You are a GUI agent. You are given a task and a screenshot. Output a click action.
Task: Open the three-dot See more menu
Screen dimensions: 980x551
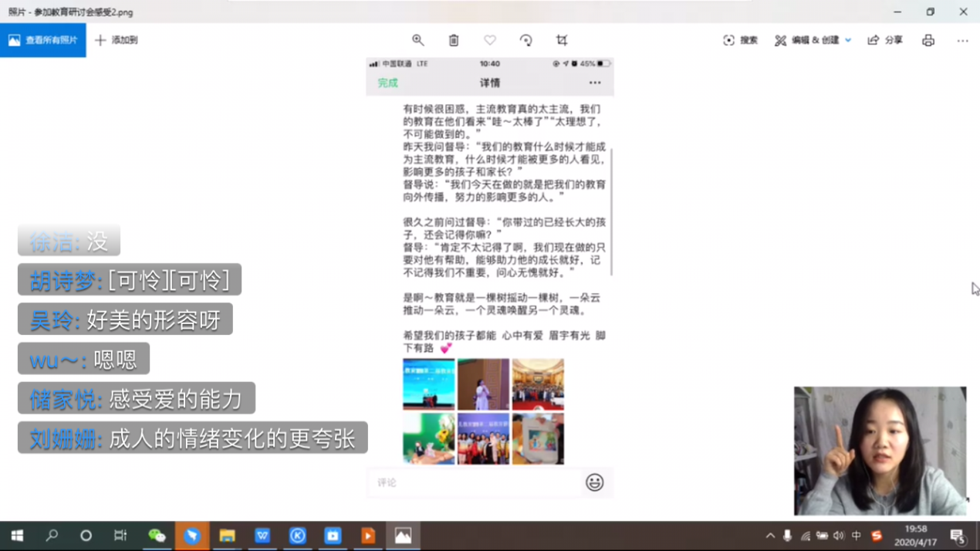(962, 40)
